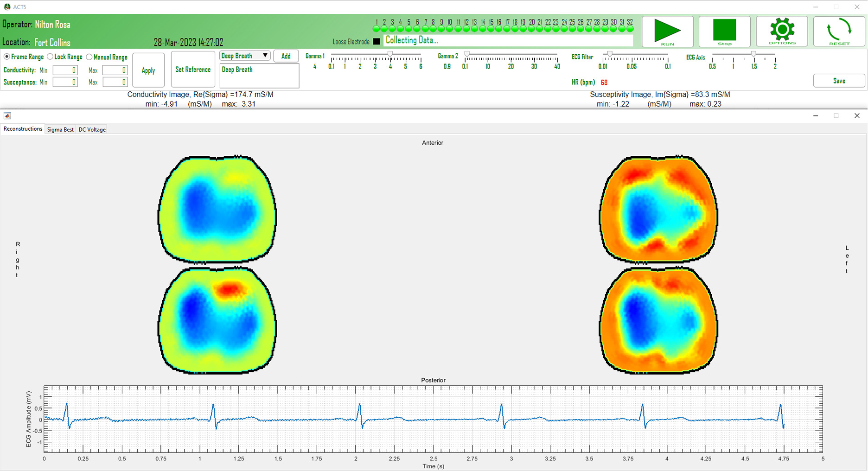
Task: Click the RESET circular arrow icon
Action: pos(839,32)
